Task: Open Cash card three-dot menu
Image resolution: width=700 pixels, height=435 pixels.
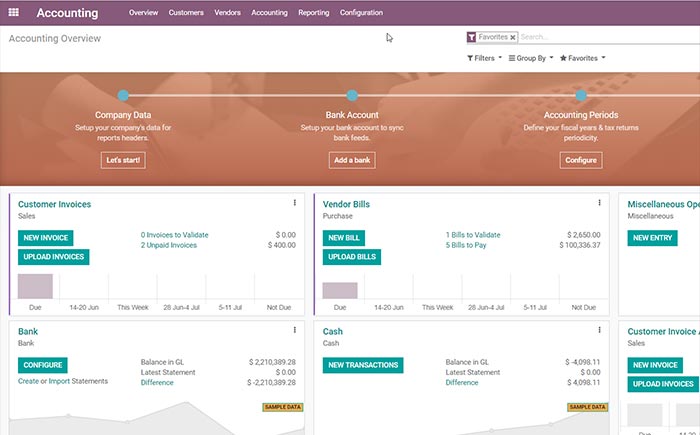Action: coord(599,330)
